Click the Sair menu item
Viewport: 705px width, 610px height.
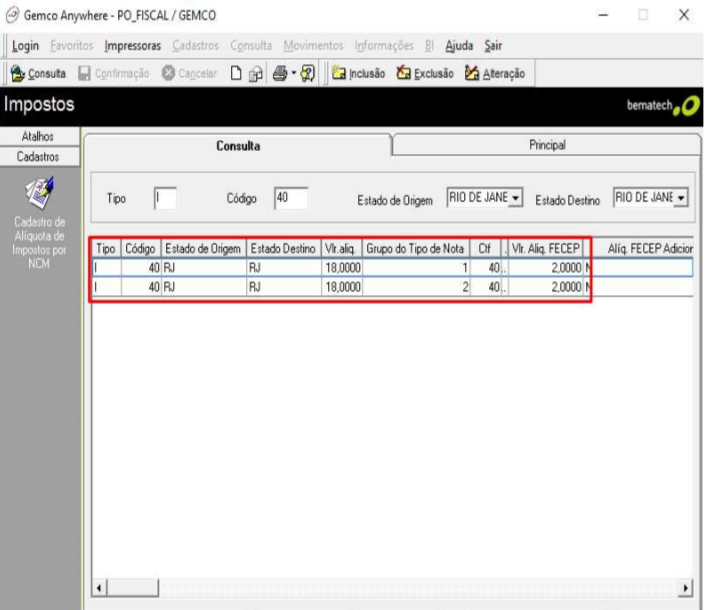point(493,45)
